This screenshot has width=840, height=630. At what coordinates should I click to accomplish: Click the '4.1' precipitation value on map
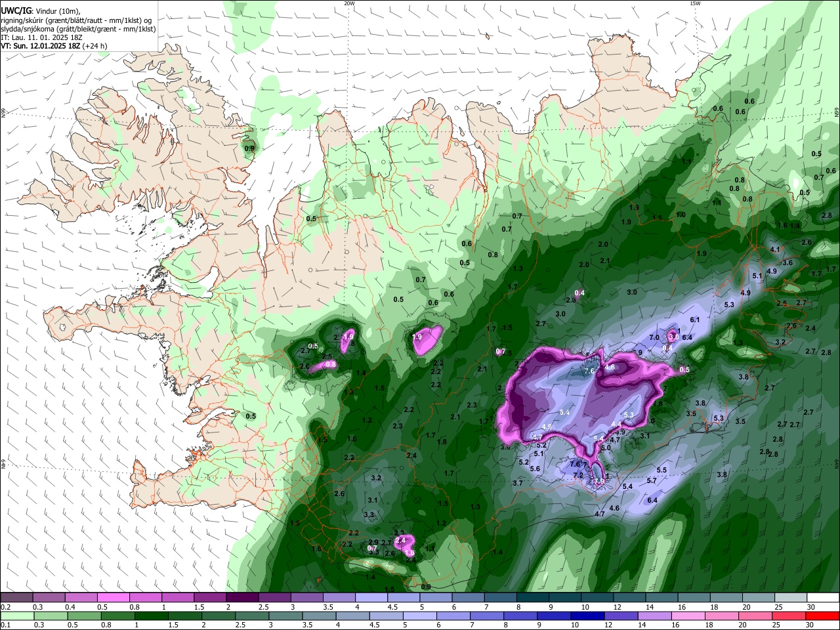click(775, 249)
